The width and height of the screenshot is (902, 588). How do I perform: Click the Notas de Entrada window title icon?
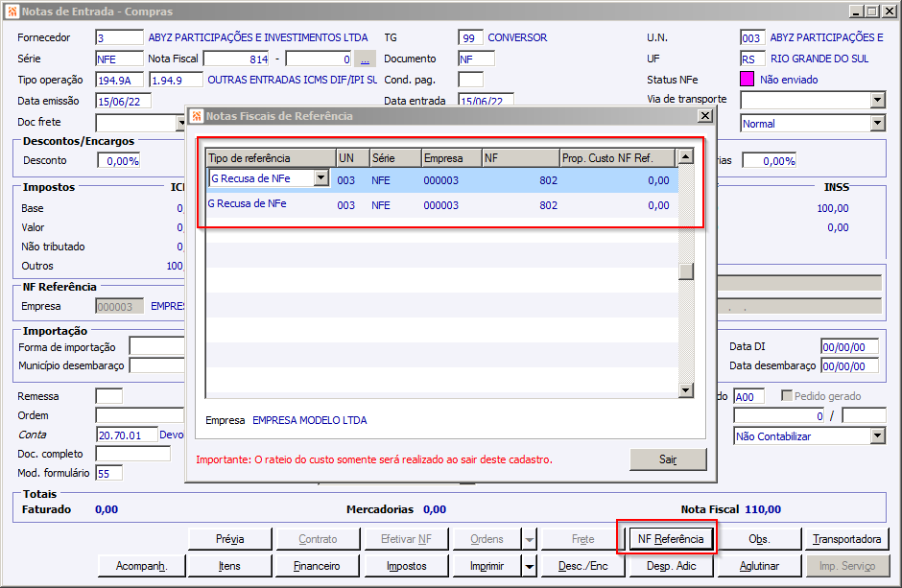tap(12, 12)
